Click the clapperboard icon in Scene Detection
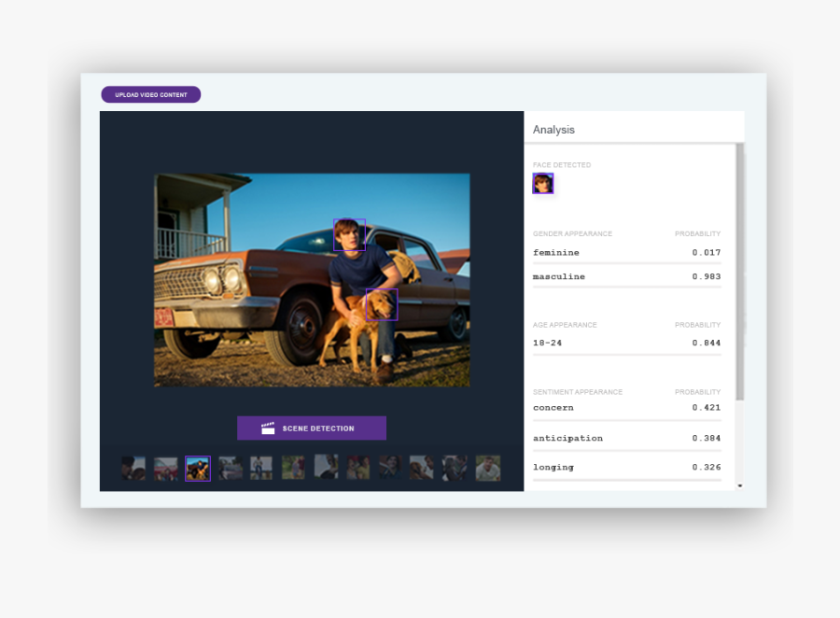The width and height of the screenshot is (840, 618). (x=268, y=428)
